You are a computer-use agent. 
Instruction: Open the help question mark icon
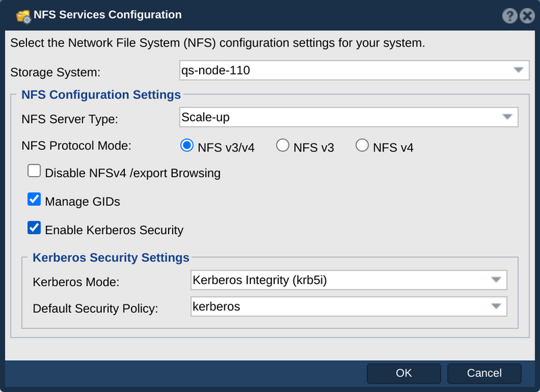pyautogui.click(x=510, y=16)
